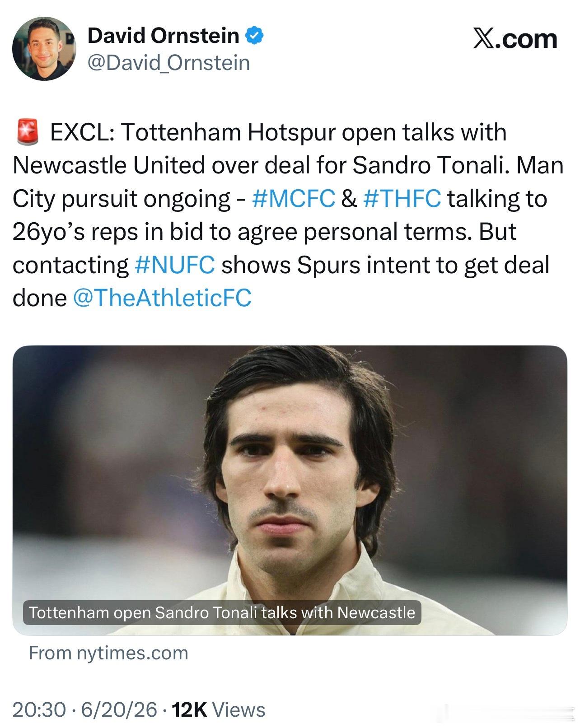Follow the #NUFC hashtag link
The height and width of the screenshot is (728, 580).
point(175,265)
